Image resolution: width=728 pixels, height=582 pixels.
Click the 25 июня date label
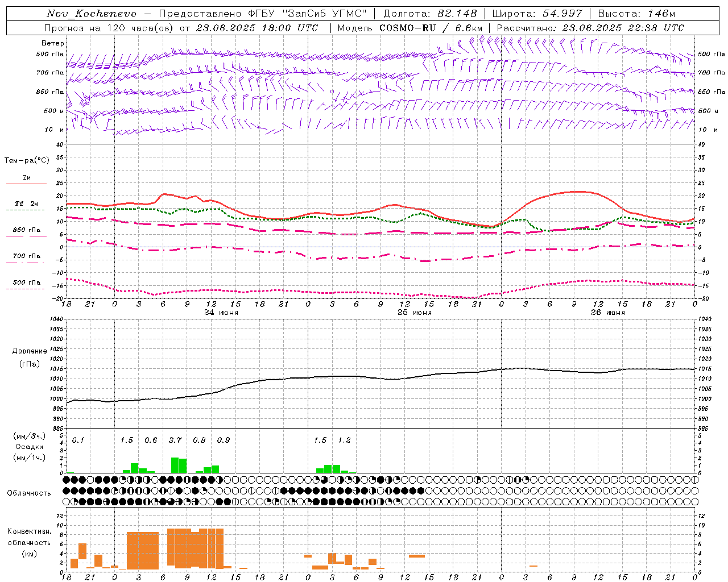coord(415,313)
